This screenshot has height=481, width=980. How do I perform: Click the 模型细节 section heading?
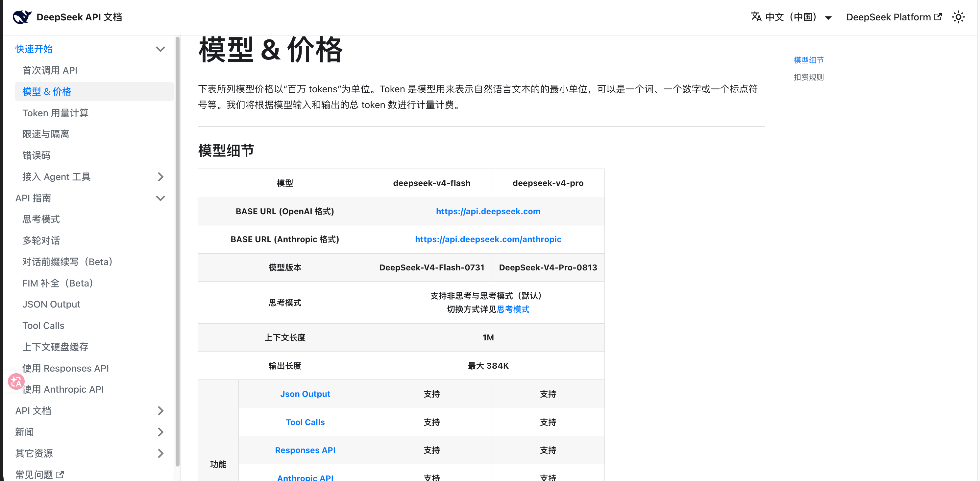click(226, 151)
